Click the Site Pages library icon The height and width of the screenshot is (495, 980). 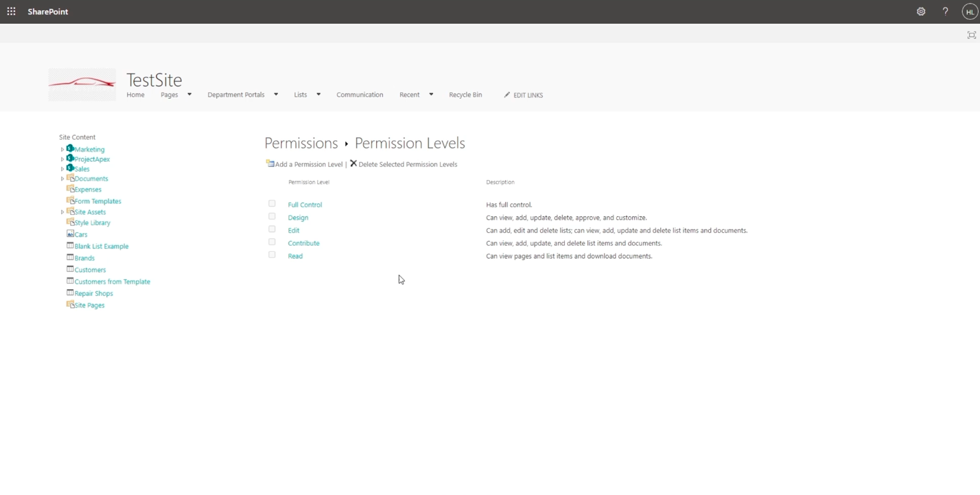70,304
